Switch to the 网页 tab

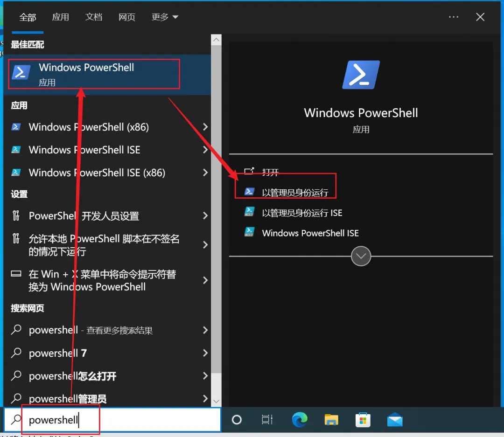(x=126, y=17)
